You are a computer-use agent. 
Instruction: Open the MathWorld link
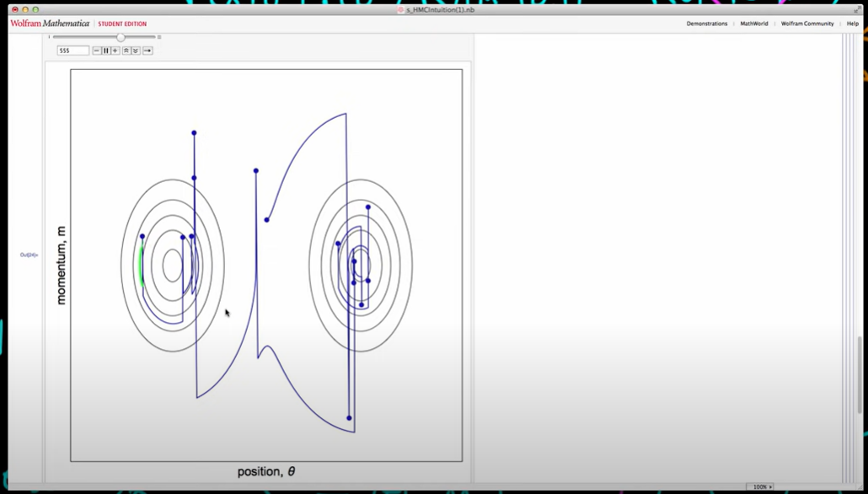click(x=754, y=24)
